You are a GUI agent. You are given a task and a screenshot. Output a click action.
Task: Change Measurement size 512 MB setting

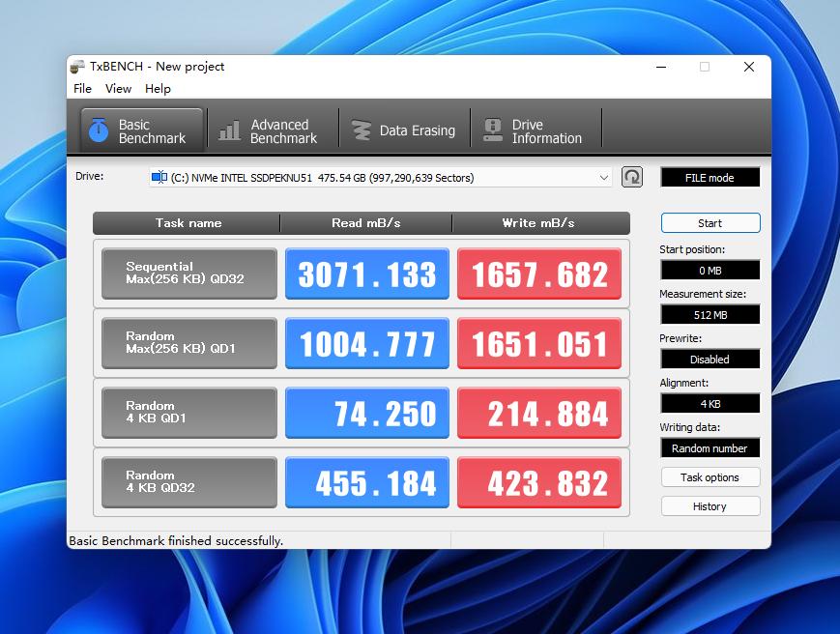click(710, 314)
